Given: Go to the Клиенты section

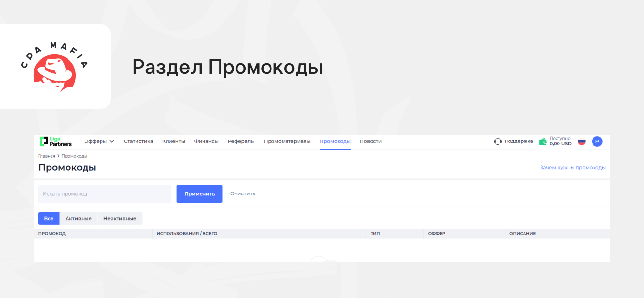Looking at the screenshot, I should pos(173,141).
